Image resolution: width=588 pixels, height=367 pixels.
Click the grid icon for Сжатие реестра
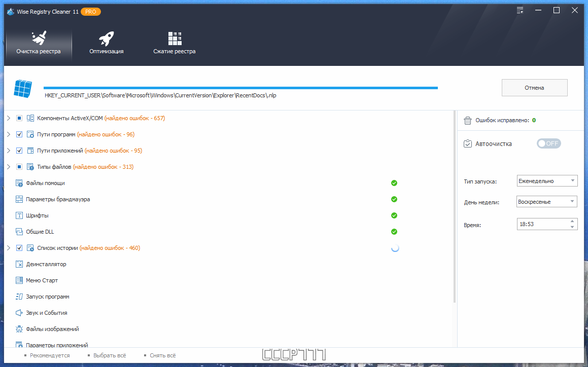[175, 38]
